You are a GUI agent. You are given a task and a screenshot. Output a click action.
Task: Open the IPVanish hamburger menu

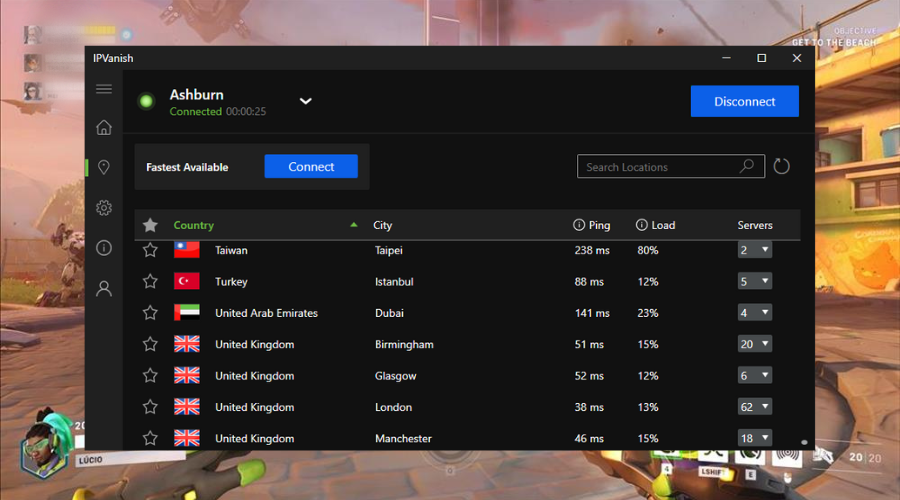[104, 89]
